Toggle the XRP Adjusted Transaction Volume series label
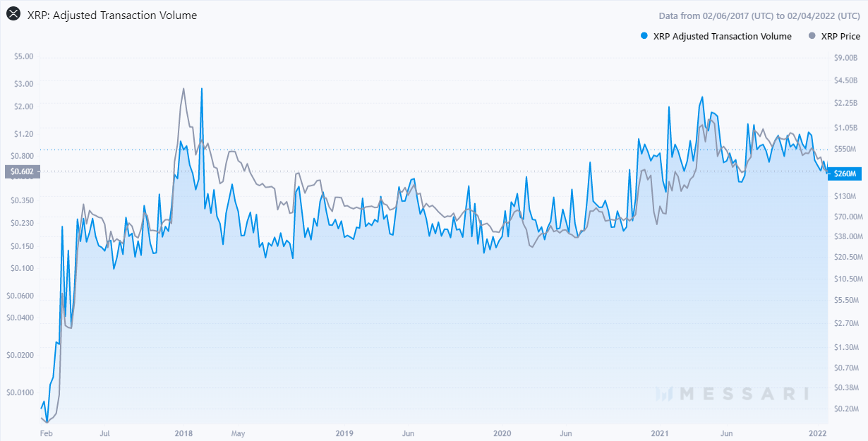Screen dimensions: 868x441 click(723, 36)
